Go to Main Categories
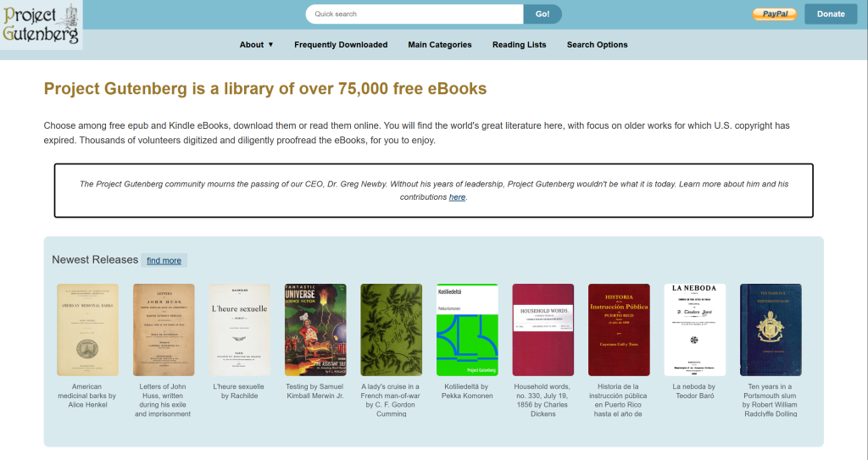This screenshot has height=460, width=868. [x=439, y=45]
